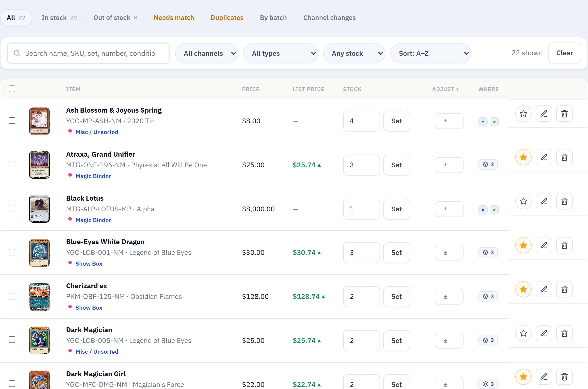Screen dimensions: 588x389
Task: Click Set button for Dark Magician stock
Action: click(x=396, y=341)
